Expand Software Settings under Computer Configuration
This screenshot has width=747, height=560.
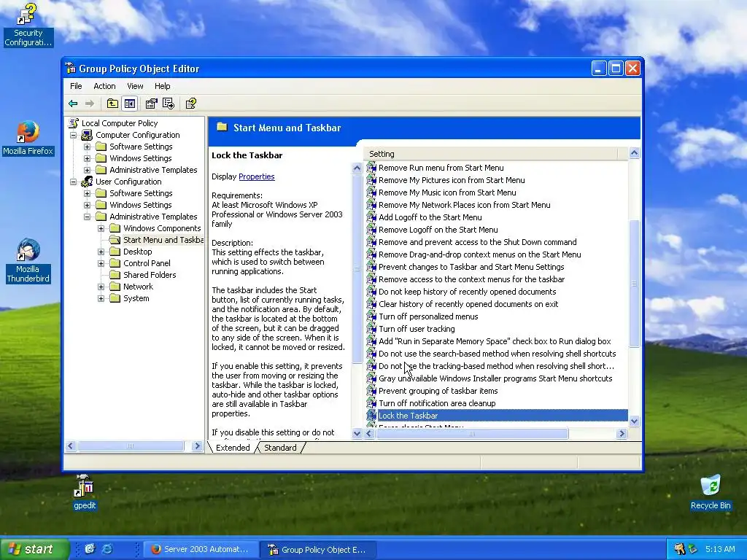88,147
